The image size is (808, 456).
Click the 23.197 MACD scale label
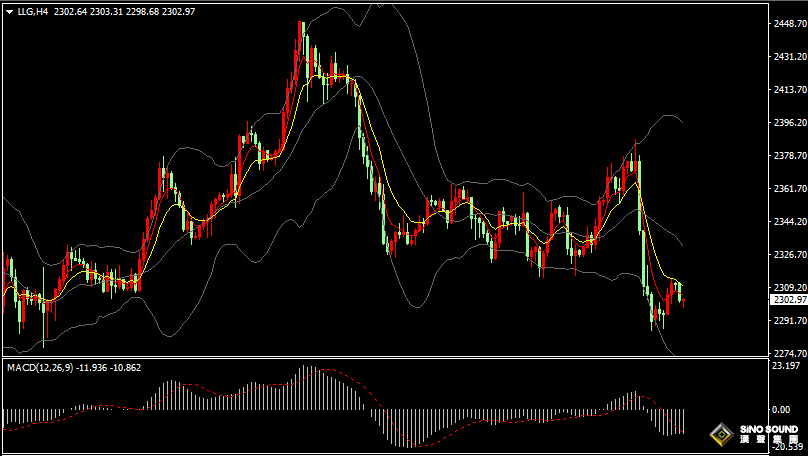click(x=784, y=367)
